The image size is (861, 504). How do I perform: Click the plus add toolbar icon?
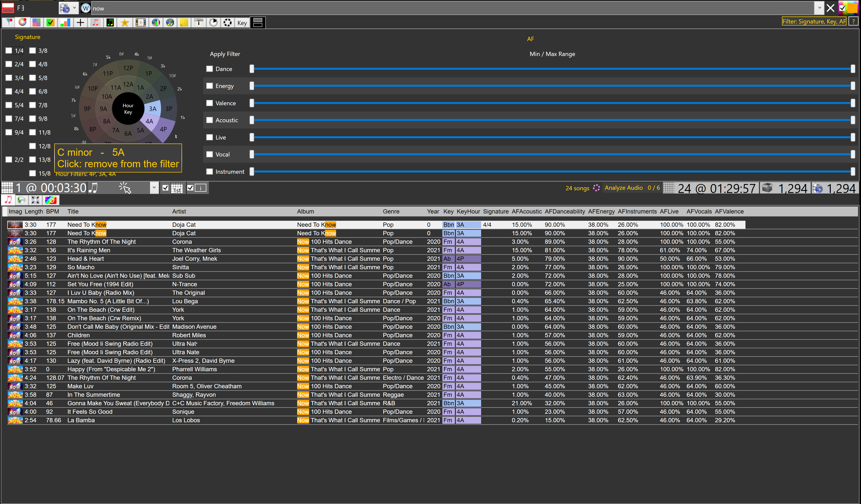click(x=80, y=22)
